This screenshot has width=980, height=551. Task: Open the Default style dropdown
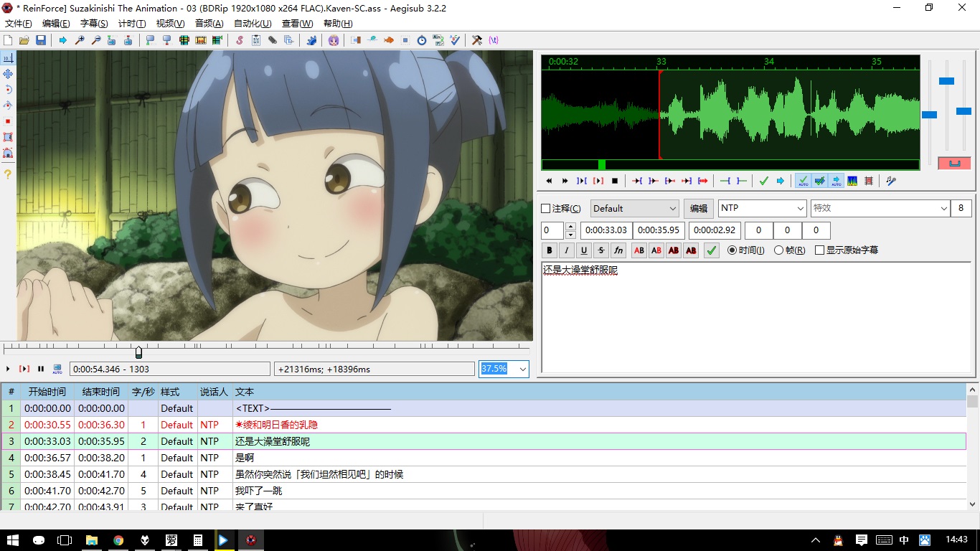click(634, 209)
